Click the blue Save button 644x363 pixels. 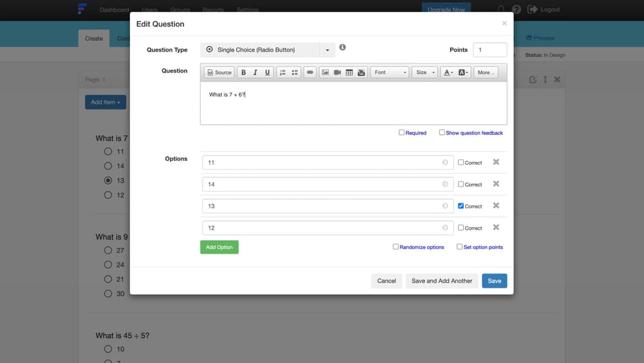(x=495, y=281)
